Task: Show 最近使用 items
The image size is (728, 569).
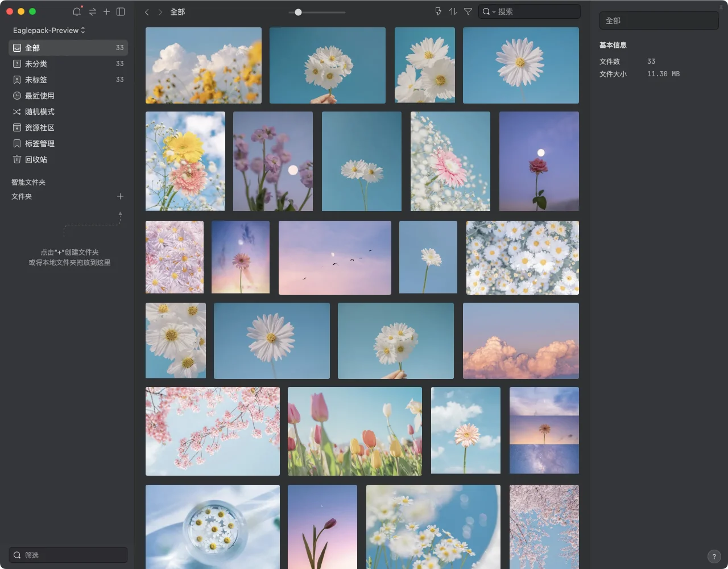Action: (68, 96)
